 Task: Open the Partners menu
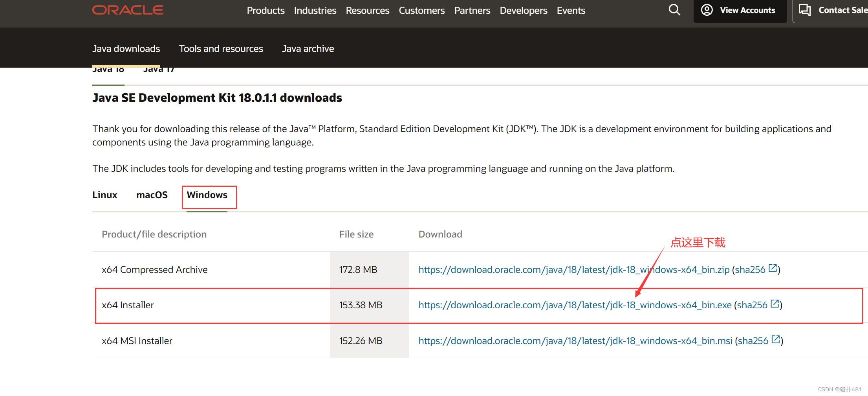tap(472, 11)
